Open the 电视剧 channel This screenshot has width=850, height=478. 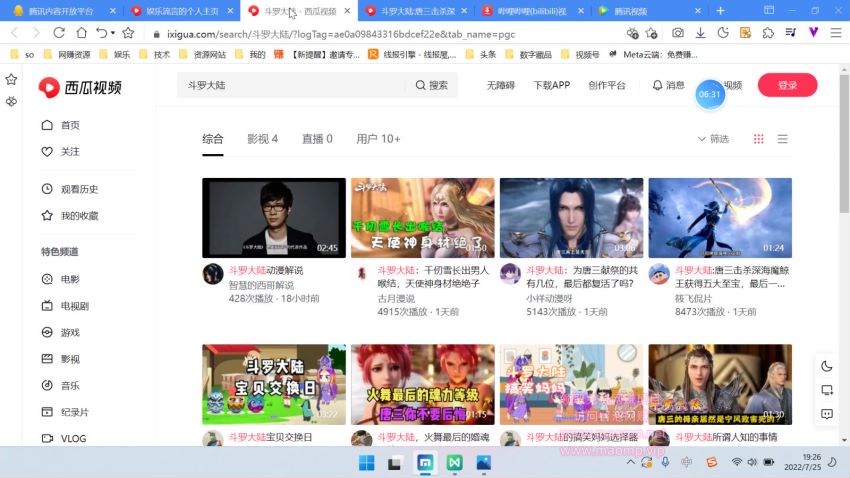[65, 306]
